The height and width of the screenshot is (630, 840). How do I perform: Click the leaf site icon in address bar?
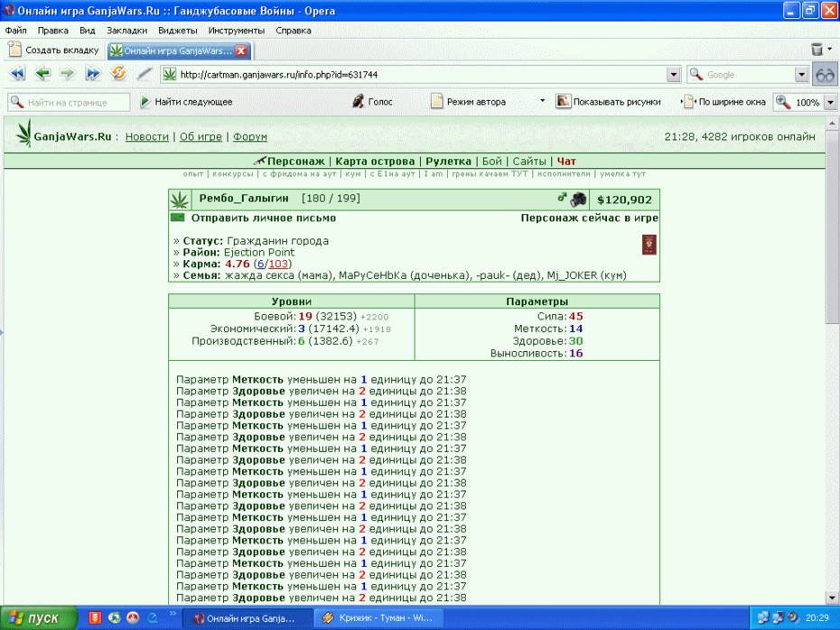[x=170, y=74]
